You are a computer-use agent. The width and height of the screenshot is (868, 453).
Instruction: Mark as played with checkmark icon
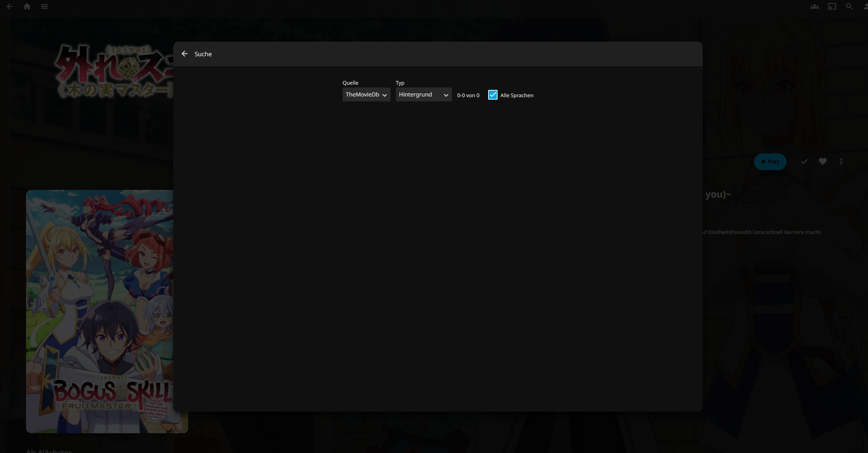click(x=804, y=161)
